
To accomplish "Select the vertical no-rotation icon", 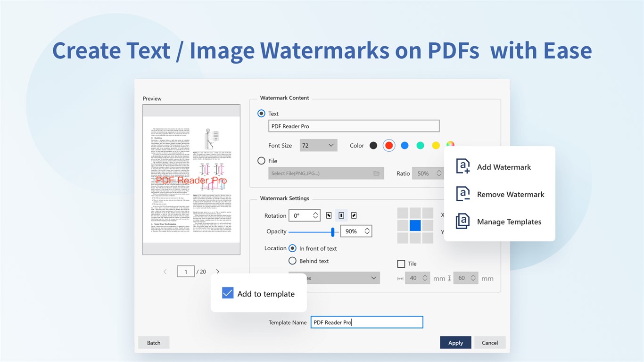I will coord(341,215).
